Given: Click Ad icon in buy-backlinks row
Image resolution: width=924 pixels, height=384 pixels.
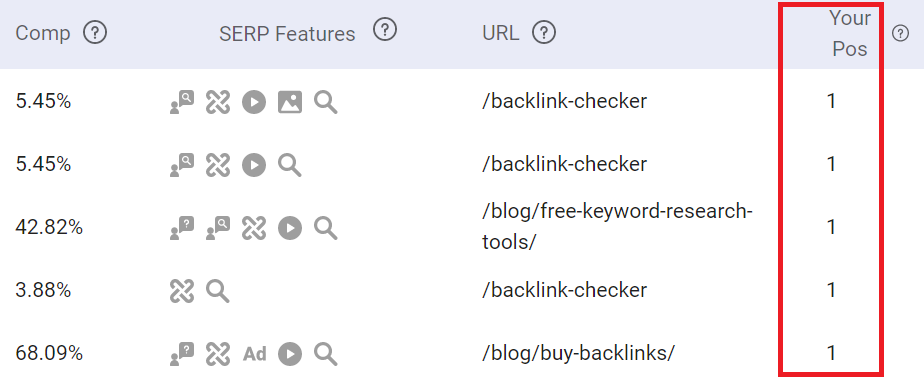Looking at the screenshot, I should pos(255,353).
